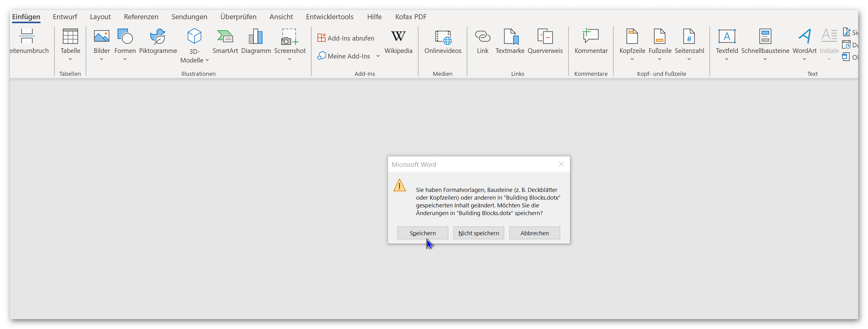Click the Tabelle grid icon

70,36
